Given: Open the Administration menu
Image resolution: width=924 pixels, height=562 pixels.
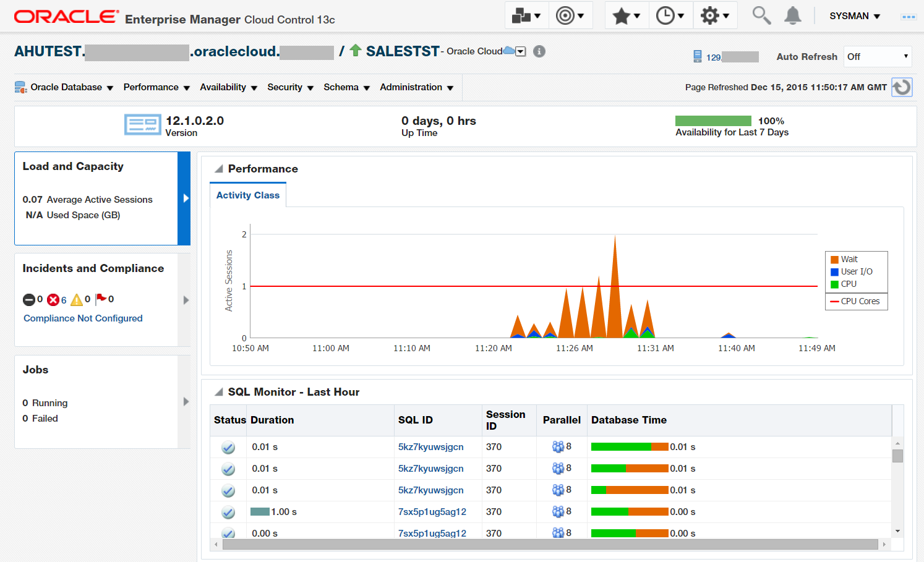Looking at the screenshot, I should [416, 87].
